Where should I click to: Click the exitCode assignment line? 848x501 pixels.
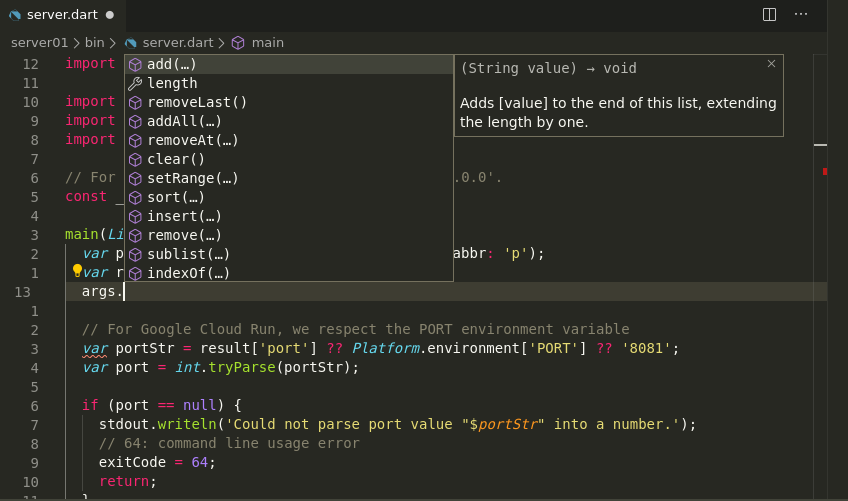click(157, 463)
